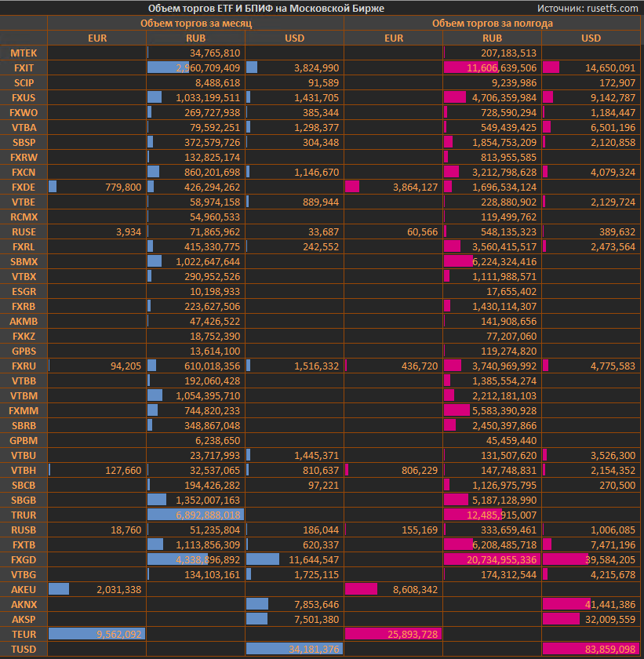The width and height of the screenshot is (644, 659).
Task: Click the value 2,031,338 in AKEU row
Action: [x=119, y=590]
